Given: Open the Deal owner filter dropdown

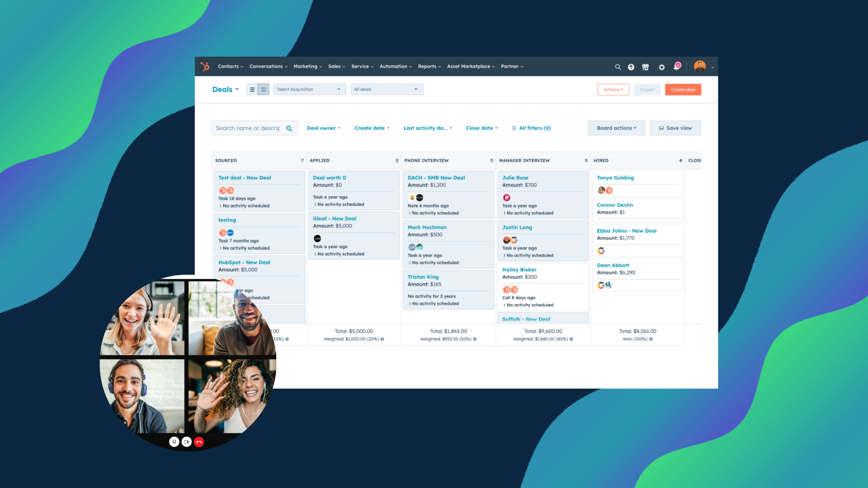Looking at the screenshot, I should coord(324,127).
